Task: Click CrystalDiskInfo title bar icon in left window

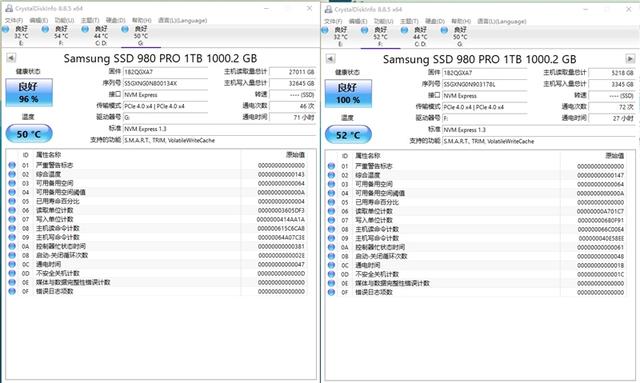Action: (x=9, y=9)
